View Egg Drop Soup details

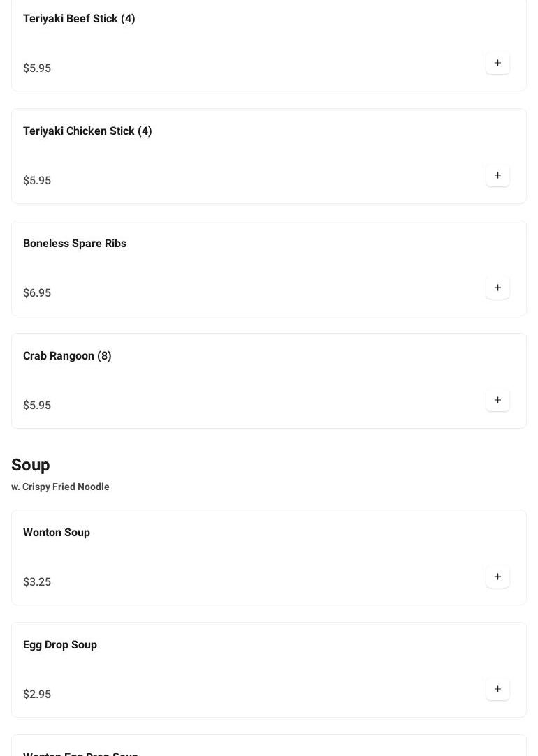pos(60,645)
